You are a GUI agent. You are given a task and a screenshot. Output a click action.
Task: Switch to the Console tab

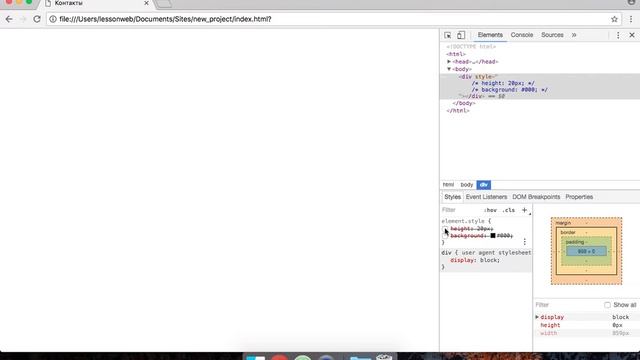522,35
